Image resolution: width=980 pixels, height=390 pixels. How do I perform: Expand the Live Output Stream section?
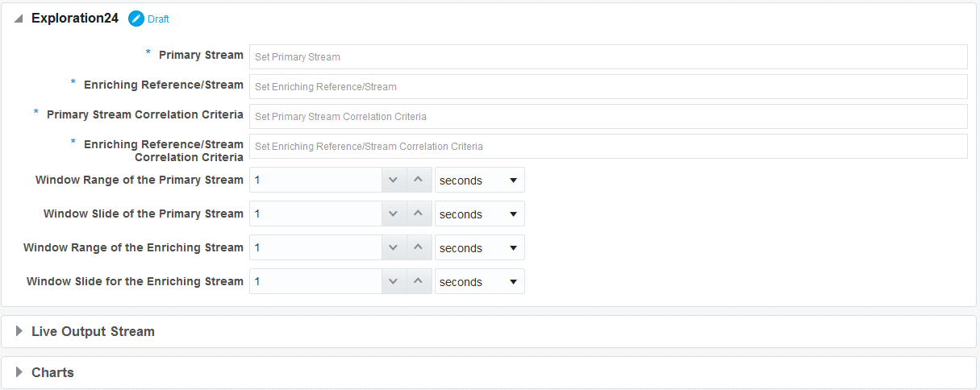19,331
